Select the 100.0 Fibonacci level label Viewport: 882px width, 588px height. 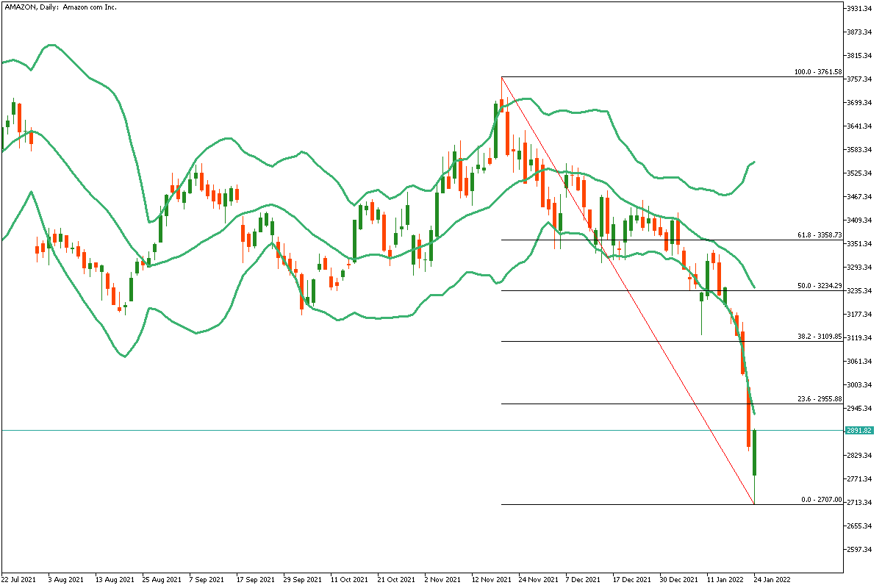(817, 72)
